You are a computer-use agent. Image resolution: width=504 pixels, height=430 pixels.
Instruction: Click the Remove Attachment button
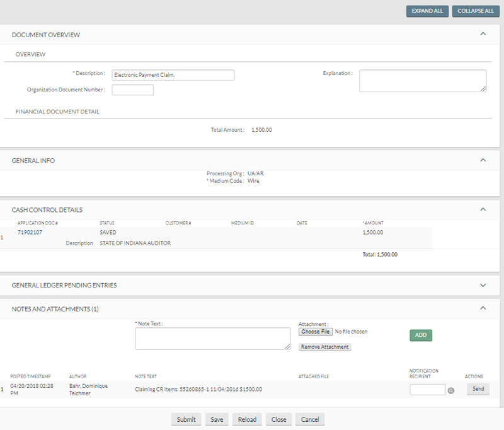coord(324,347)
